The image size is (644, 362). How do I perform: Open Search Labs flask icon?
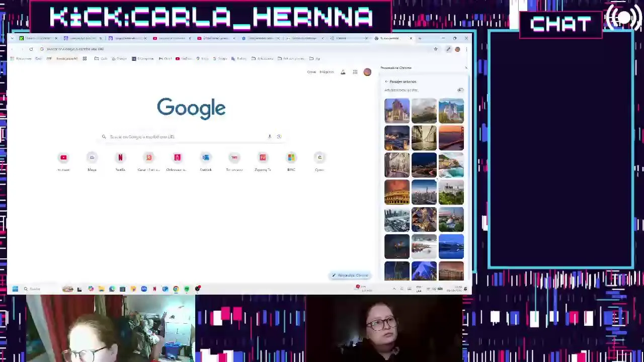coord(343,72)
